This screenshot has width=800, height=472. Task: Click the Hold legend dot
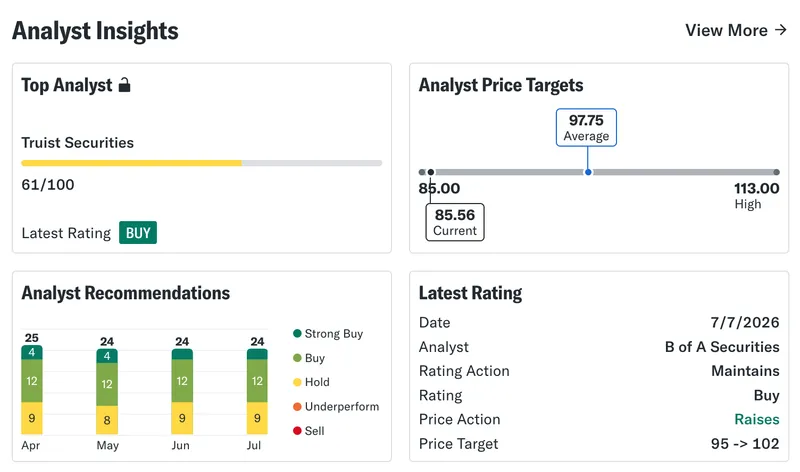point(297,382)
